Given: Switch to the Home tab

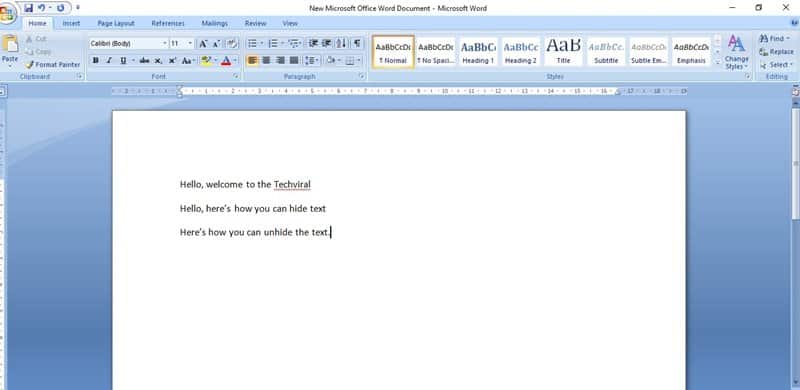Looking at the screenshot, I should [x=37, y=23].
